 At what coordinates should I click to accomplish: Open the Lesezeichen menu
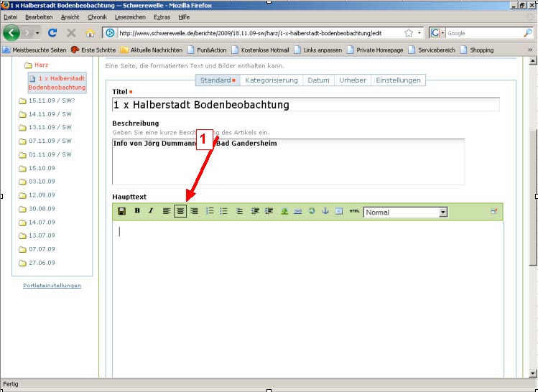pos(129,17)
